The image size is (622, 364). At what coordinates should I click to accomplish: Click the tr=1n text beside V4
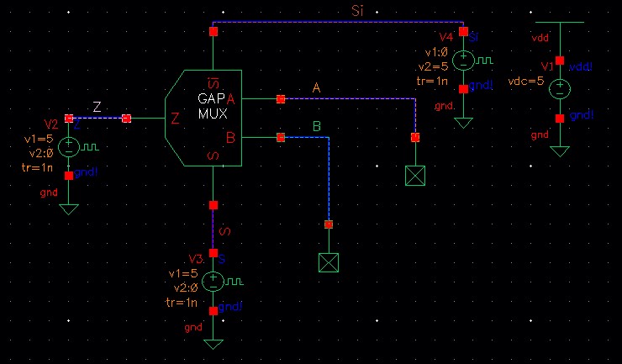(x=432, y=82)
